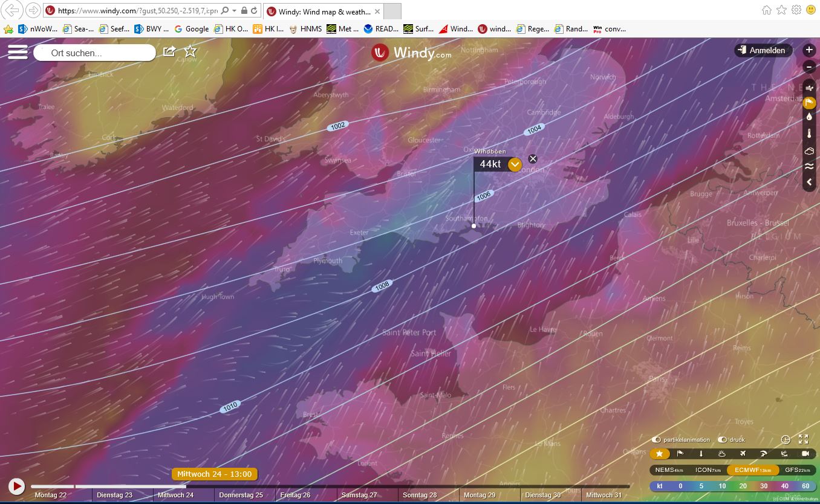Add location to favorites with star icon
Viewport: 820px width, 504px height.
190,51
